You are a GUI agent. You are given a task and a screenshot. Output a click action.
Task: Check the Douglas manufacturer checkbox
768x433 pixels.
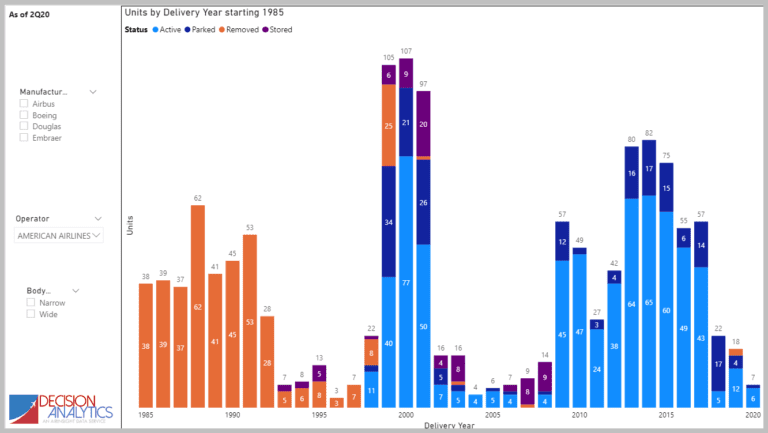point(24,126)
